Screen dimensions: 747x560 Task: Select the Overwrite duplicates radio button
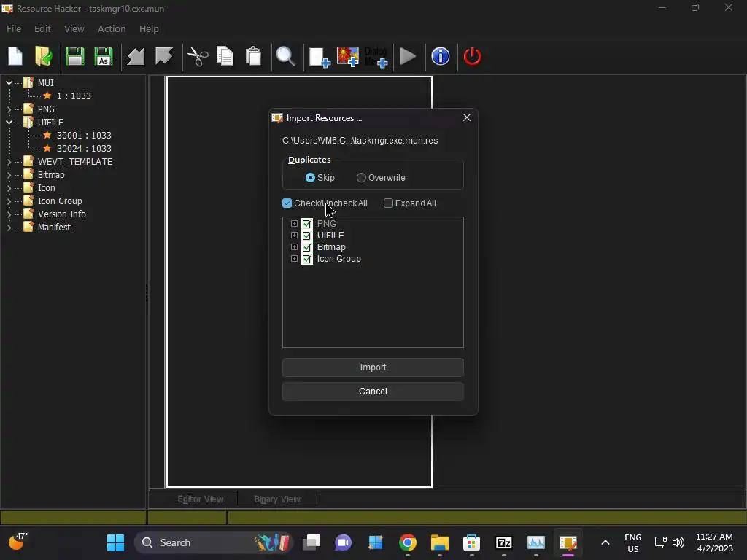coord(361,178)
